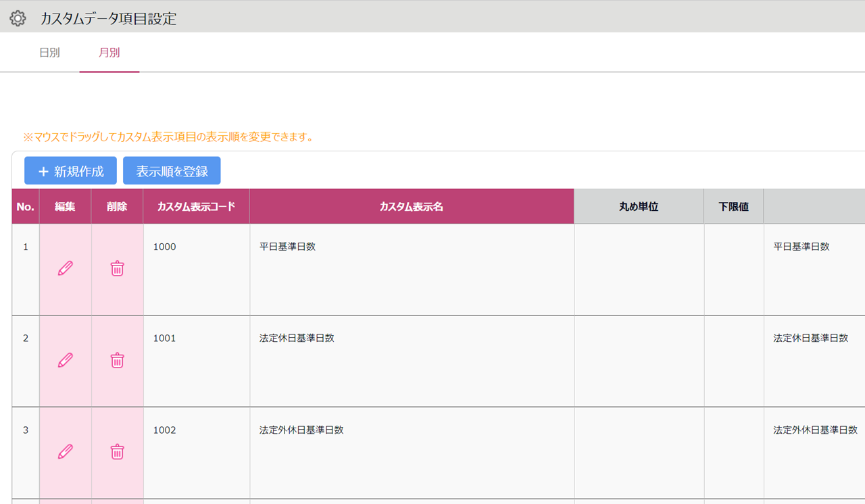The height and width of the screenshot is (504, 865).
Task: Delete row 1002 with the trash icon
Action: click(118, 451)
